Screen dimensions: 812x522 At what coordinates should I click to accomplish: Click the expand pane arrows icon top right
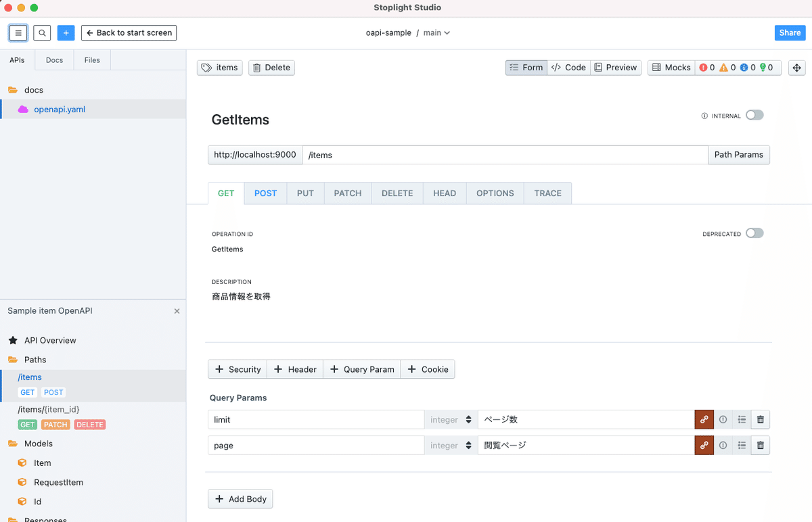tap(797, 68)
